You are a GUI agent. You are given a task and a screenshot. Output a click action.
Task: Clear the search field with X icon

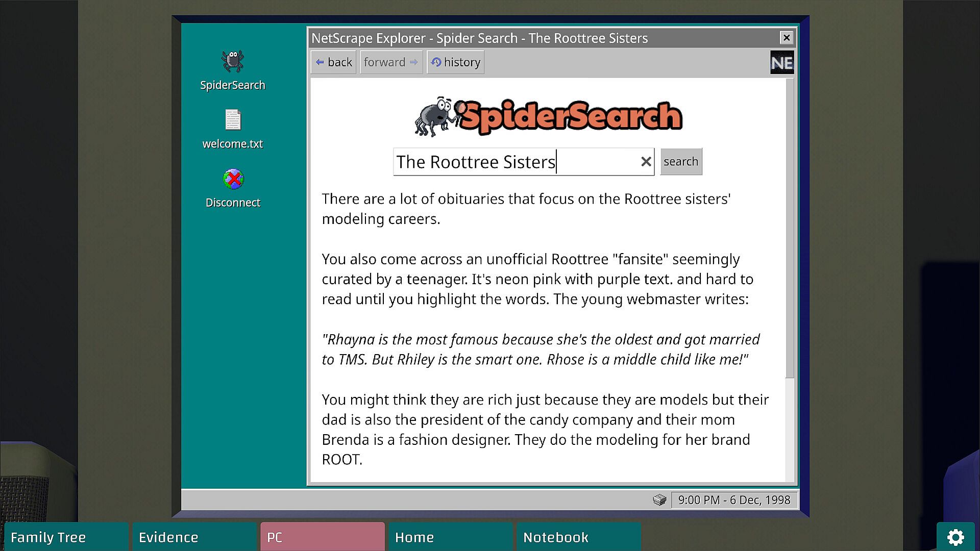[646, 162]
